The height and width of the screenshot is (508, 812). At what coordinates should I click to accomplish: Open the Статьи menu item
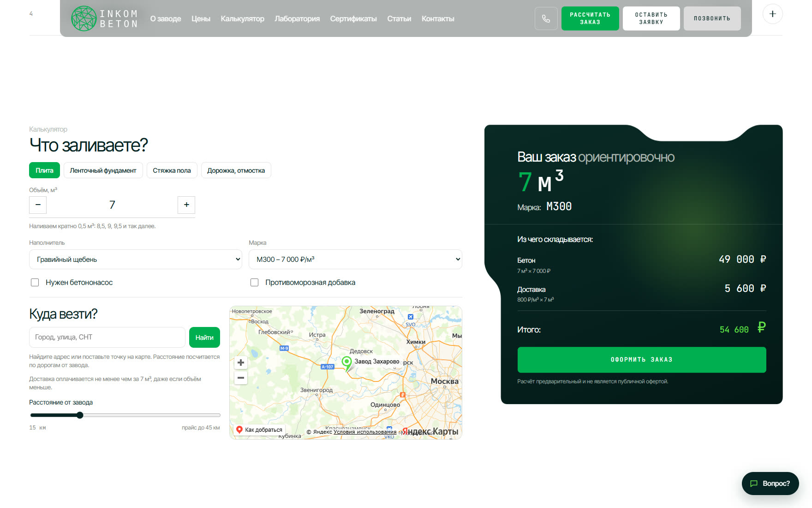[399, 19]
